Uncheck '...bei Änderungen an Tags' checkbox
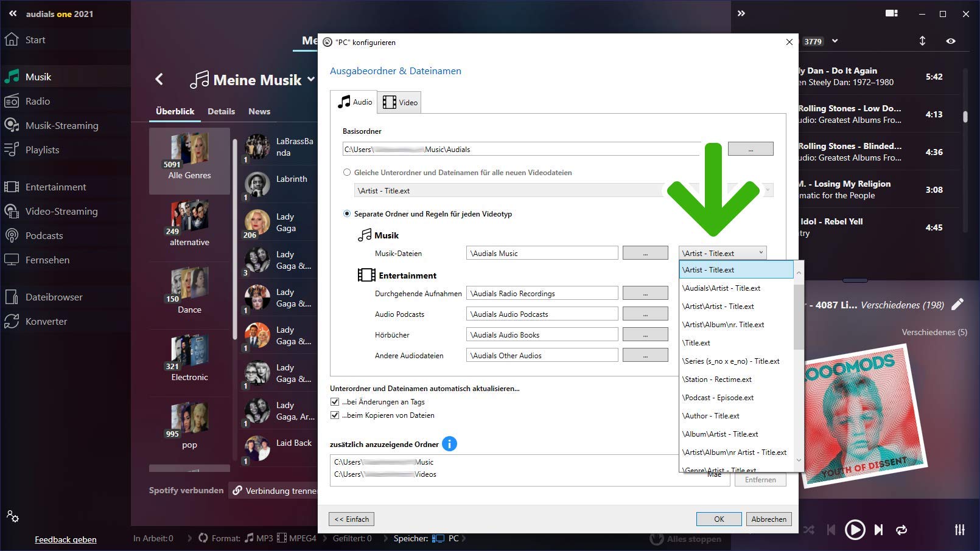The height and width of the screenshot is (551, 980). 335,402
